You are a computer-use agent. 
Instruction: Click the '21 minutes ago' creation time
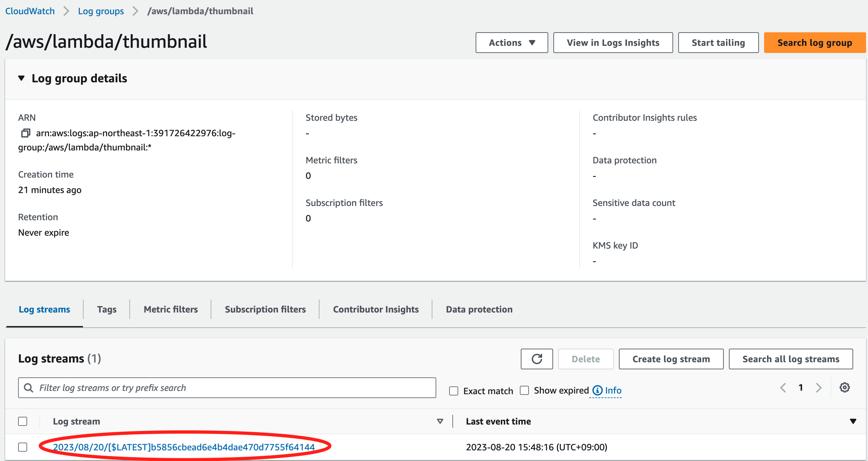point(50,190)
